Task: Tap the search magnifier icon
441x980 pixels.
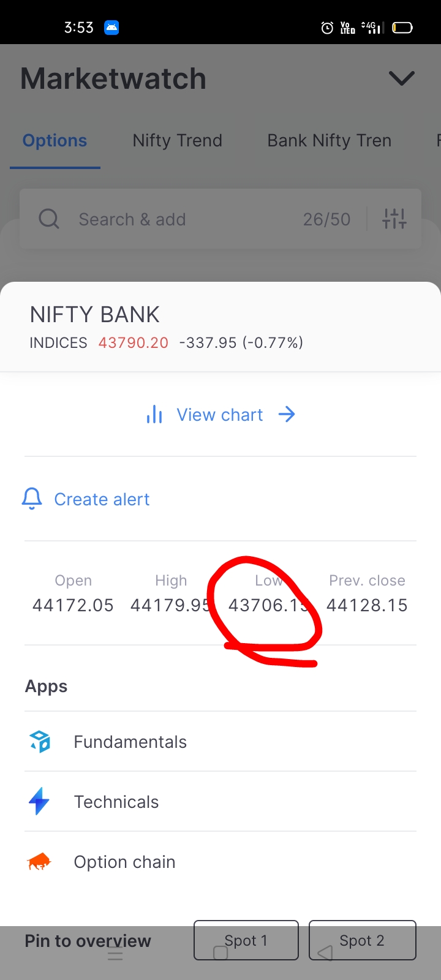Action: point(49,219)
